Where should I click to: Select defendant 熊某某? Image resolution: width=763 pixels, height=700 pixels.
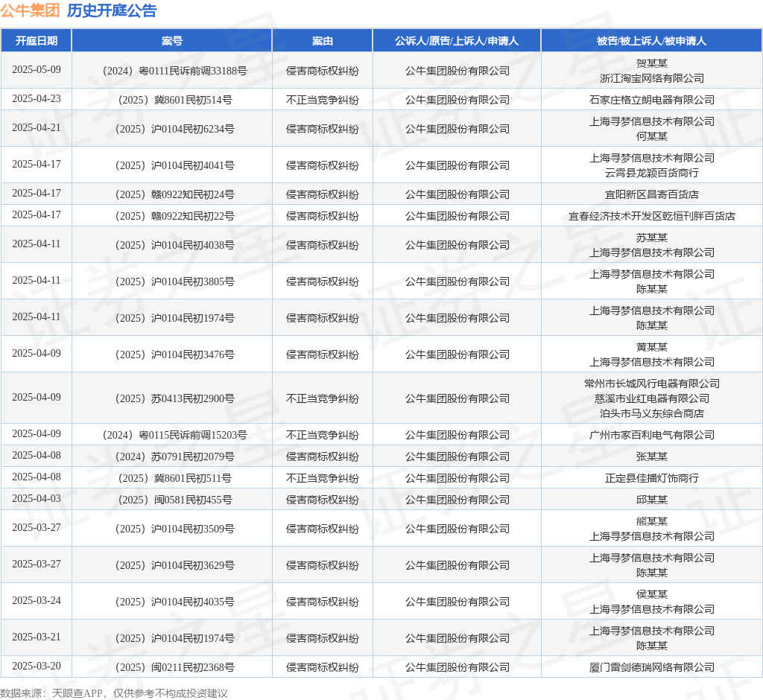(x=651, y=521)
